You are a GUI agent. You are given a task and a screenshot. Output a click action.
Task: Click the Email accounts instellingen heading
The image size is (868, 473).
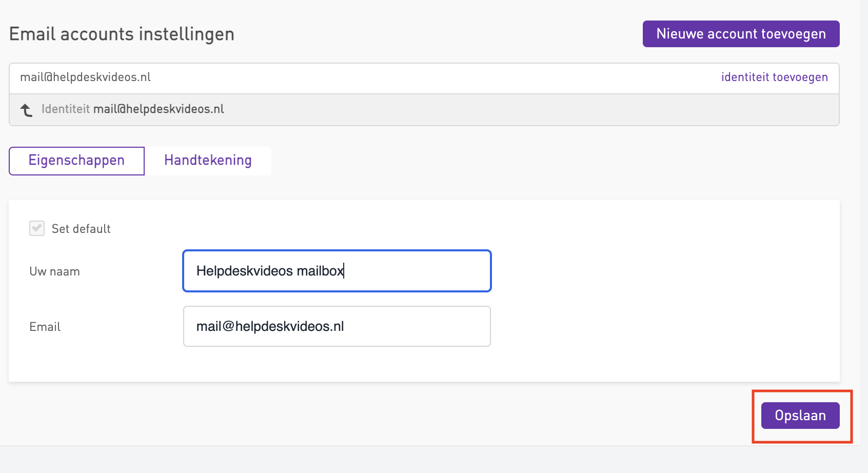coord(122,34)
